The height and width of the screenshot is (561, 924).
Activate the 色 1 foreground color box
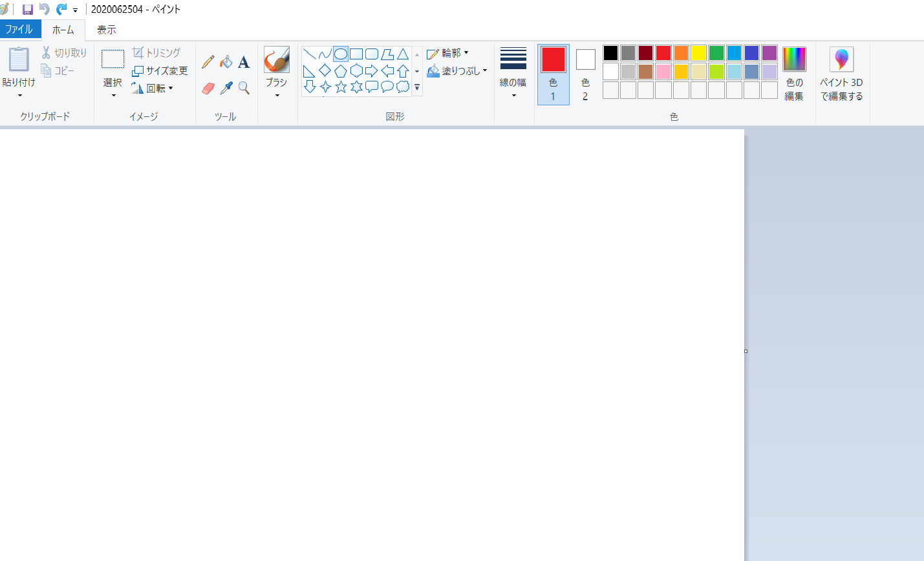click(553, 74)
